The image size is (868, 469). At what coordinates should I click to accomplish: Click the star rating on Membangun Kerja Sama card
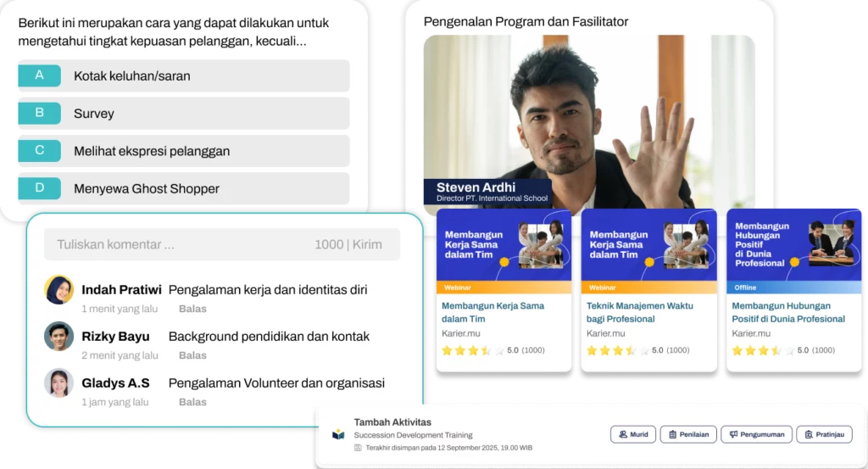(x=473, y=350)
